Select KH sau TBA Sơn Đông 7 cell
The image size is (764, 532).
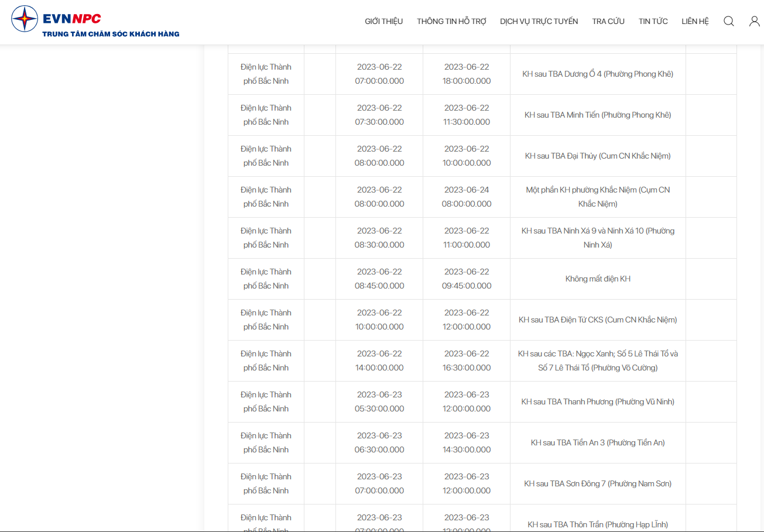click(598, 484)
